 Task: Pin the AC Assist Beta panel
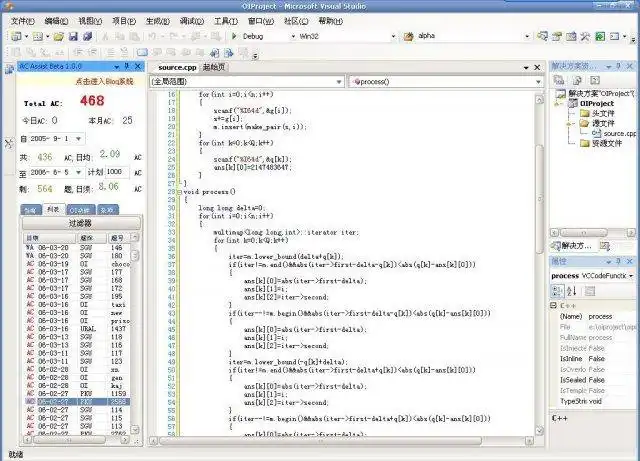coord(127,66)
